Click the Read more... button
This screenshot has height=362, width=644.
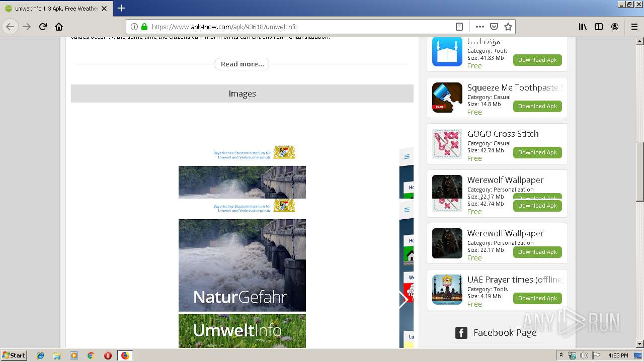242,64
